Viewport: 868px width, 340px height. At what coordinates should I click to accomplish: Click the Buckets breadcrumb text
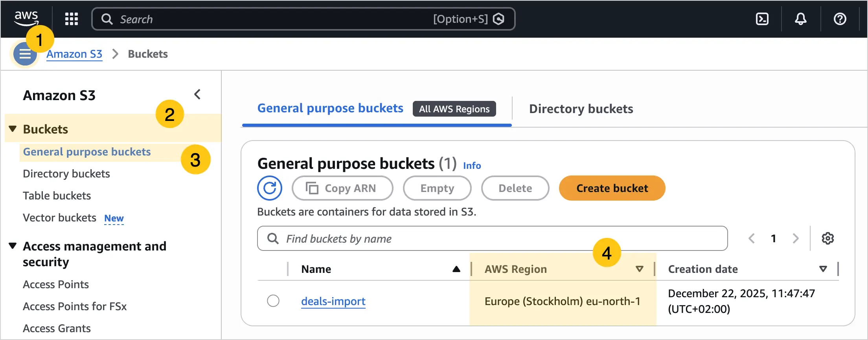click(148, 54)
